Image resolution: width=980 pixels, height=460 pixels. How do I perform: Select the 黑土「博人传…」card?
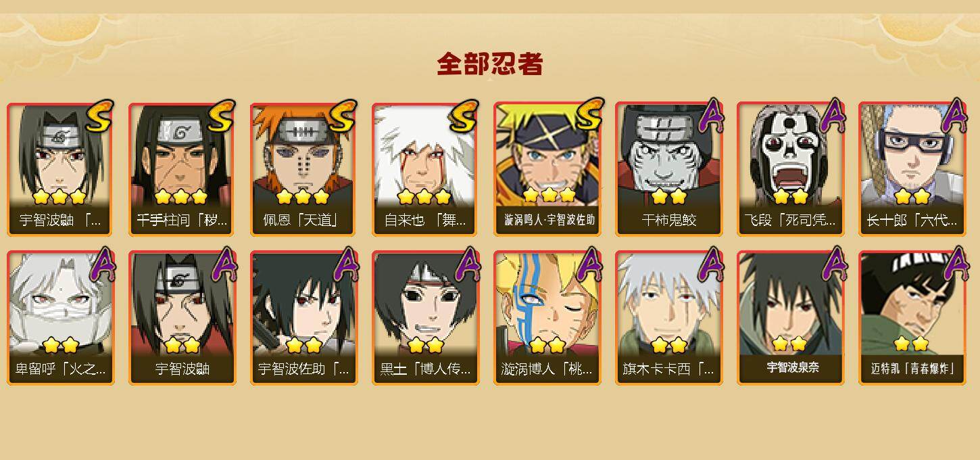point(426,317)
